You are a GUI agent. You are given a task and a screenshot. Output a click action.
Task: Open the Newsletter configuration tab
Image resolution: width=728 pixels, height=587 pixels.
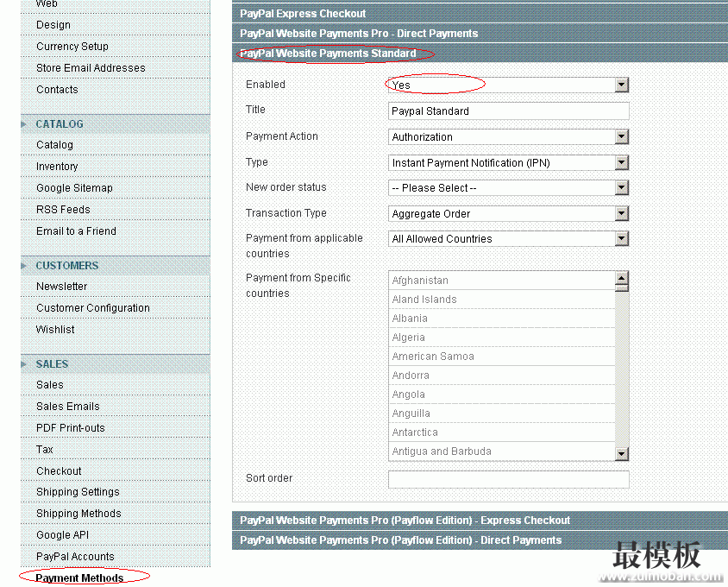click(116, 287)
